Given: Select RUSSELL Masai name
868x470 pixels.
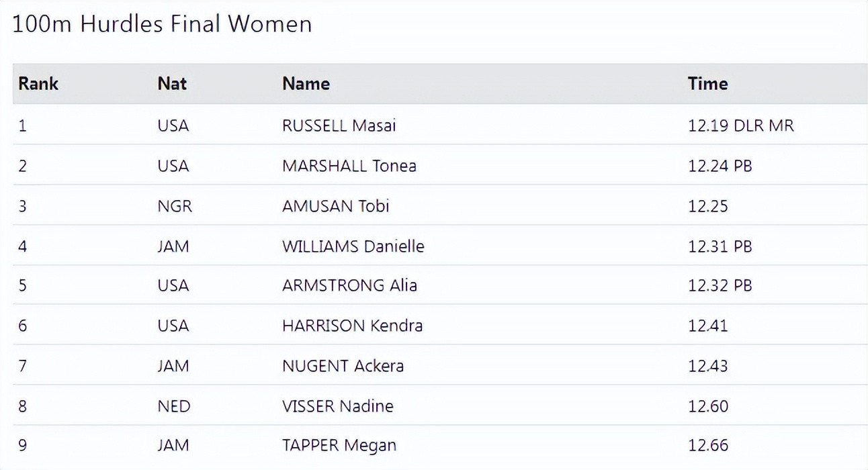Looking at the screenshot, I should tap(339, 126).
